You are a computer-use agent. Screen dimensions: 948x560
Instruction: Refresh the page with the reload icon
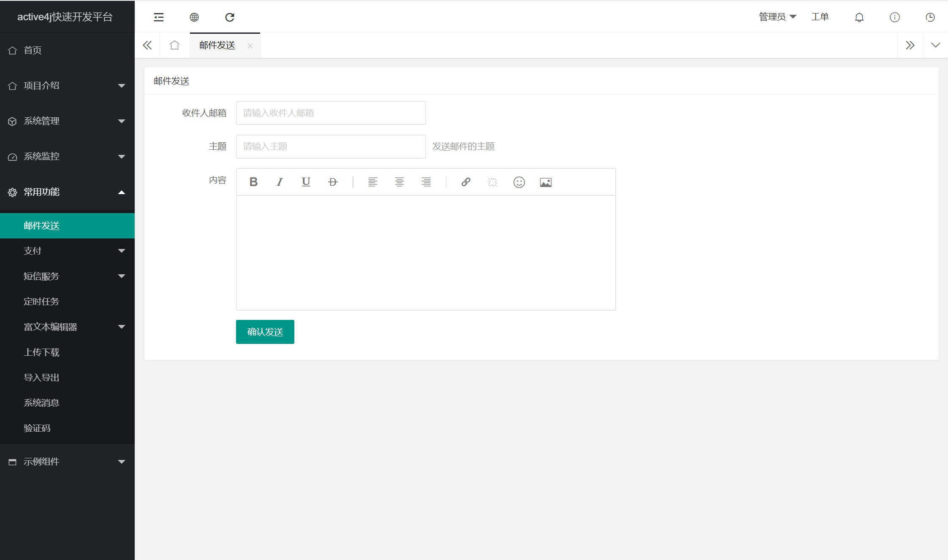[230, 17]
